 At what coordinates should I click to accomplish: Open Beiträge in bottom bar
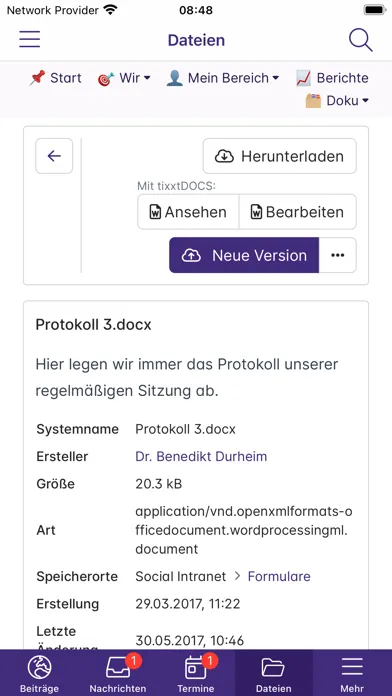[x=40, y=674]
